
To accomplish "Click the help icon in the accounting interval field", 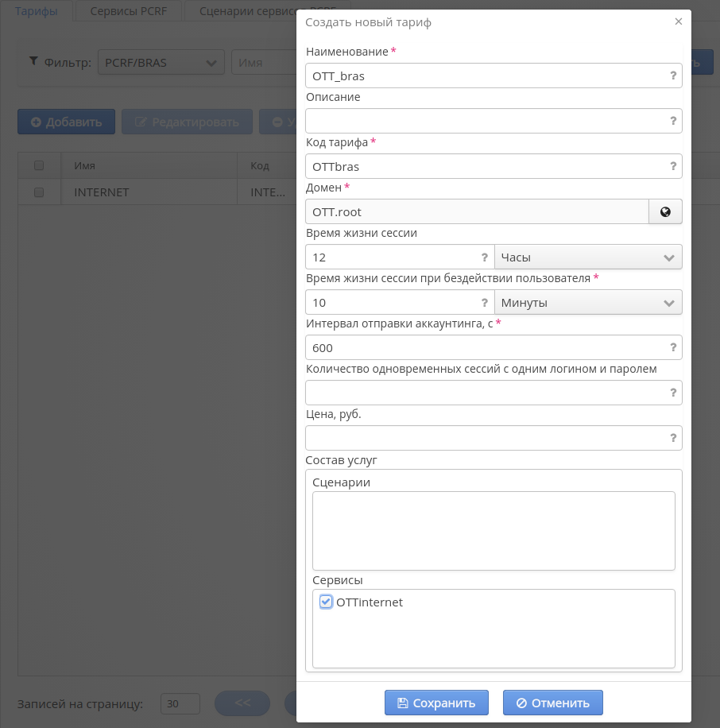I will (x=672, y=347).
